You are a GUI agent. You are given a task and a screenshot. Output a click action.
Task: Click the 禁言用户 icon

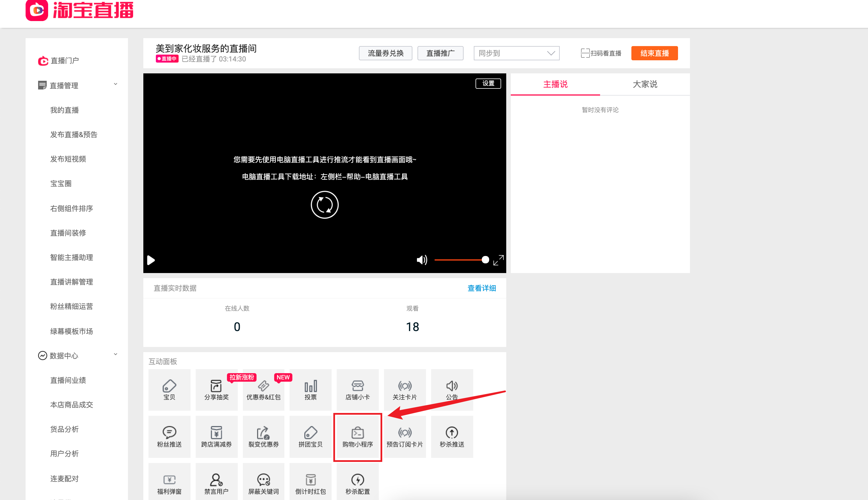pos(216,484)
